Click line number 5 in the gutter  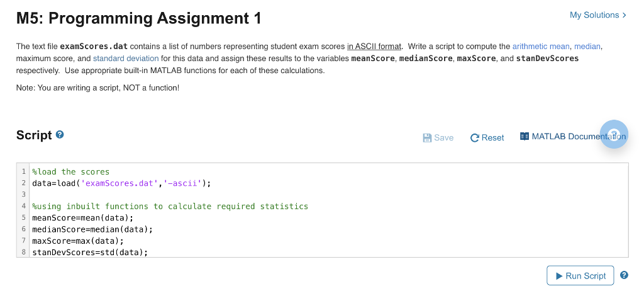pyautogui.click(x=24, y=218)
